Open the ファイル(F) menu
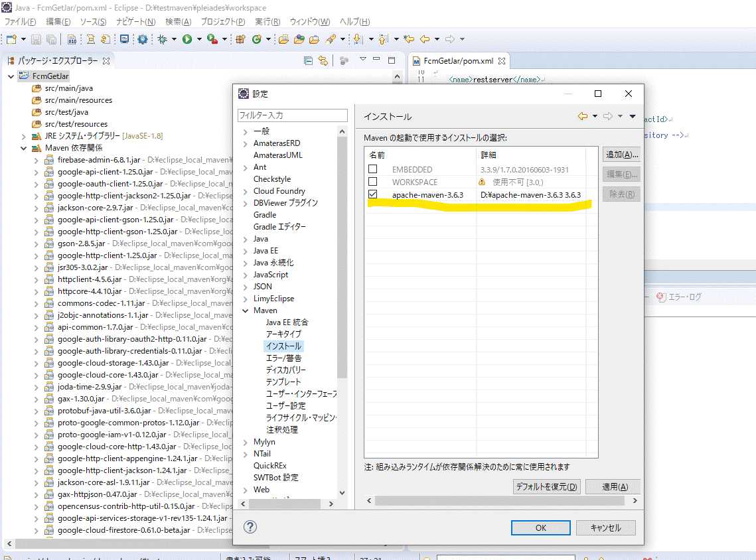The image size is (756, 560). coord(21,22)
